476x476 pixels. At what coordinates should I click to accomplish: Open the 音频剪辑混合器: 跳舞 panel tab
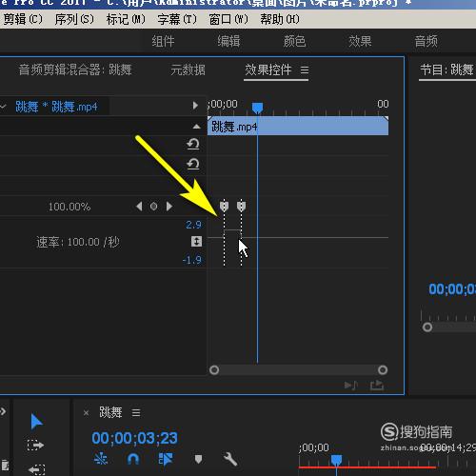(75, 69)
